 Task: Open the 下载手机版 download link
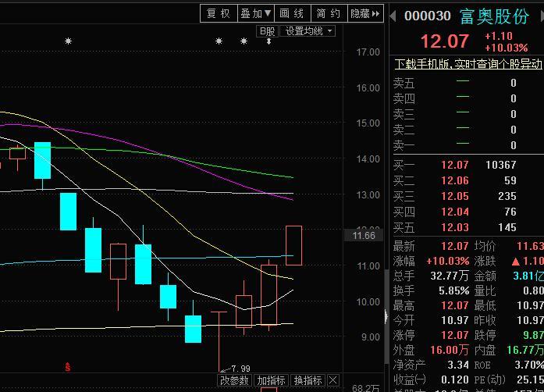468,63
